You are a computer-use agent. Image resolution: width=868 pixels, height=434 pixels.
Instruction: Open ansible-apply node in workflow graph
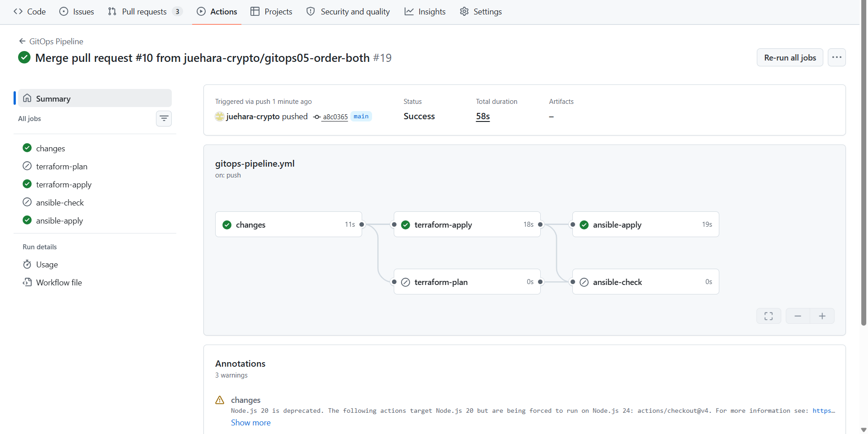[646, 224]
